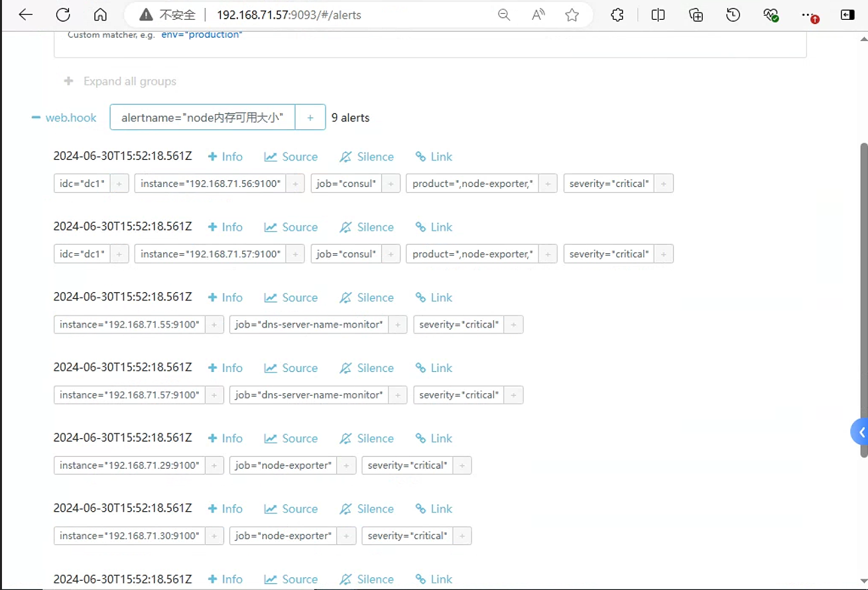Viewport: 868px width, 590px height.
Task: Open the zoom magnifier icon in the address bar
Action: point(504,15)
